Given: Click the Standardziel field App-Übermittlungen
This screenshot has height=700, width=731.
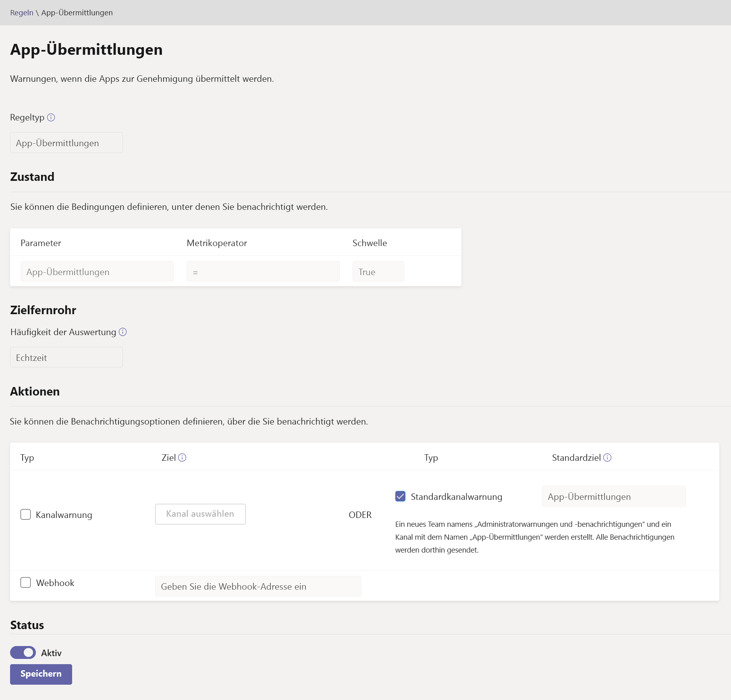Looking at the screenshot, I should (x=614, y=496).
